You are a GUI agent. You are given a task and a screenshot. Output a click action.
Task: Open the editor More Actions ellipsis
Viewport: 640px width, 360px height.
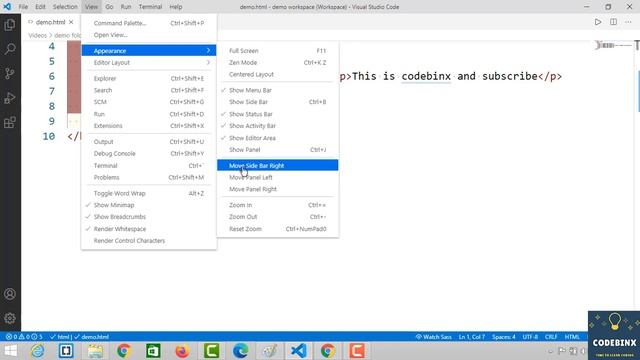tap(628, 22)
